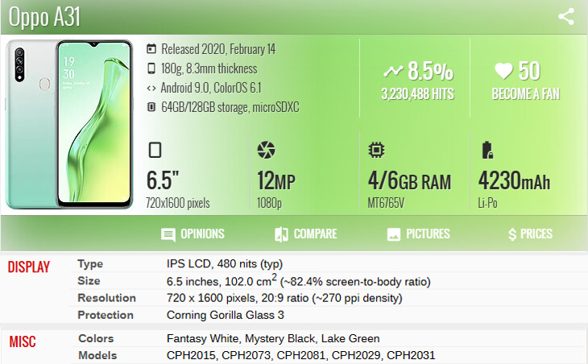Click the Prices dollar sign icon
Viewport: 588px width, 364px height.
tap(512, 234)
